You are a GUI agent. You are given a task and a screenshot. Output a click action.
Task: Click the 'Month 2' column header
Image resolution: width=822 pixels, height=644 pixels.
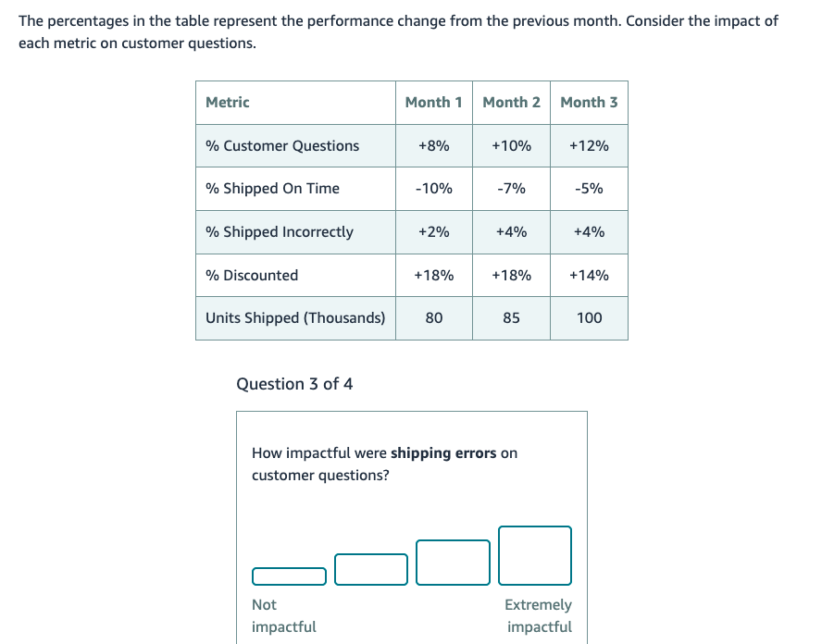pyautogui.click(x=511, y=102)
